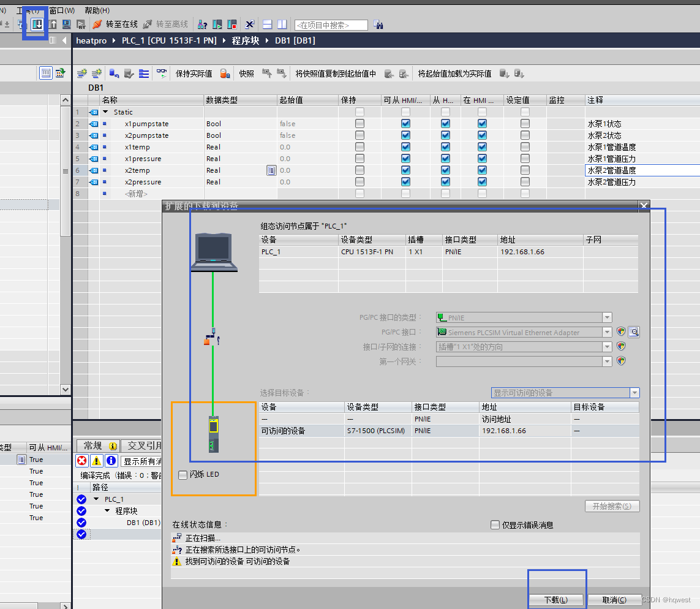Screen dimensions: 700x609
Task: Click the Snapshot text button
Action: coord(246,74)
